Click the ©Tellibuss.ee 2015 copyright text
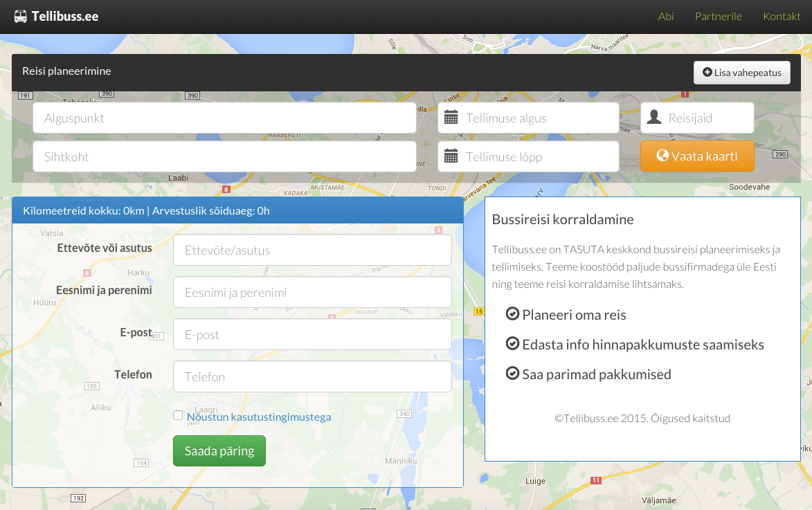 (x=642, y=419)
